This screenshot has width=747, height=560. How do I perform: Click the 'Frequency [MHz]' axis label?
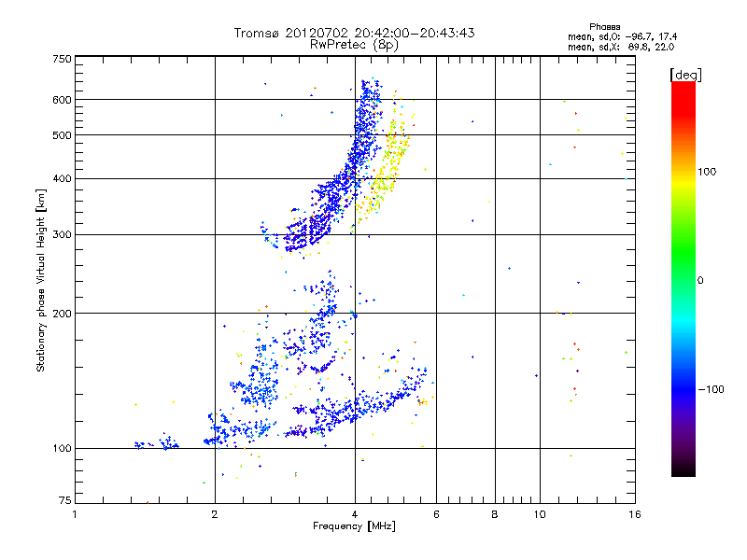coord(354,526)
